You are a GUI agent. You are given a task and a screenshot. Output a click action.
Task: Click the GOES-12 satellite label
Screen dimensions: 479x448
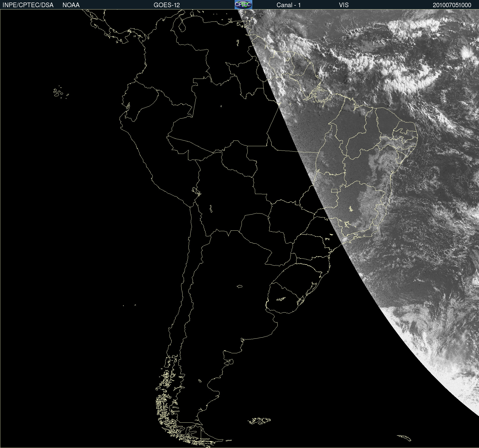click(167, 5)
